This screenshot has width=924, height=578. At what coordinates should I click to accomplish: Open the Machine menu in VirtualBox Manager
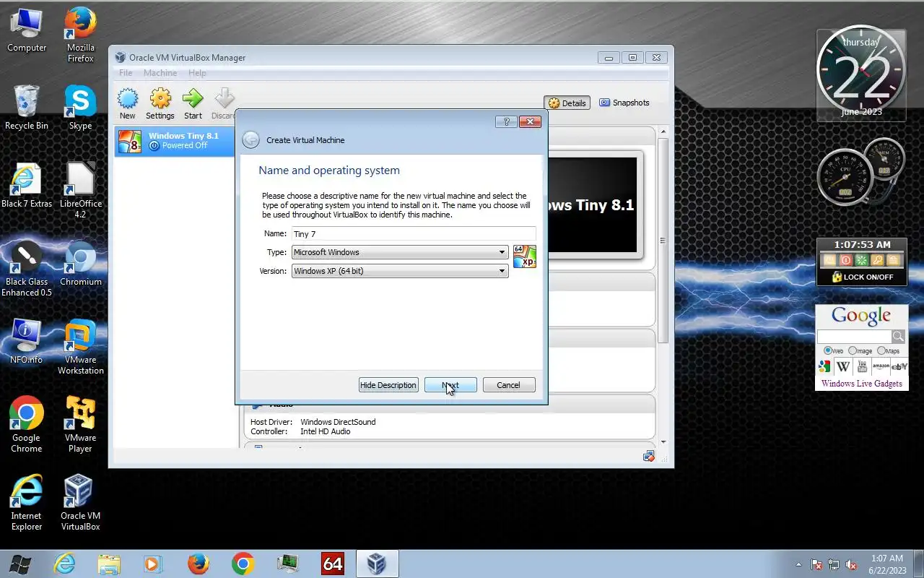[160, 73]
